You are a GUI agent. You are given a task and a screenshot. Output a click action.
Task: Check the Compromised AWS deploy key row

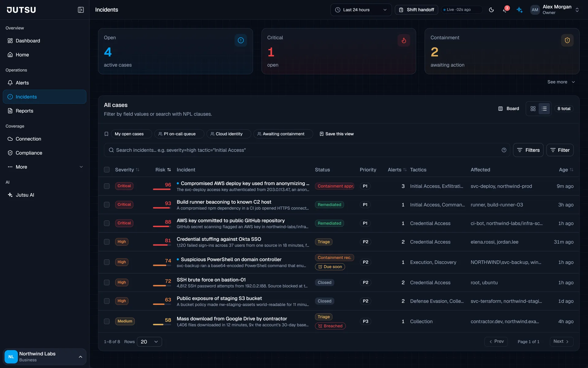point(107,186)
